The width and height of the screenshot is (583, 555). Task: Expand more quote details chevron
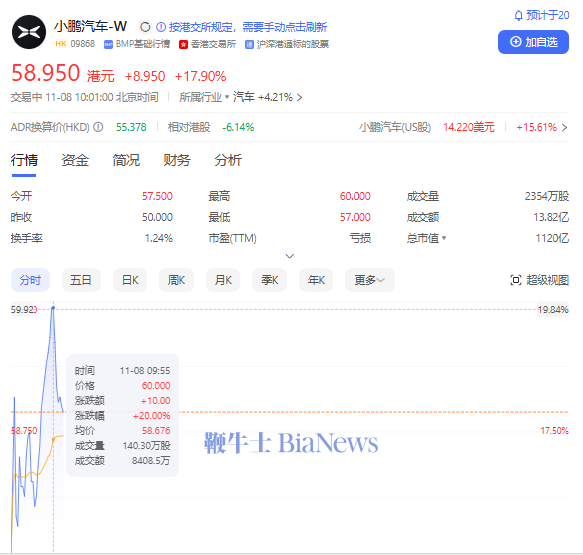(290, 256)
